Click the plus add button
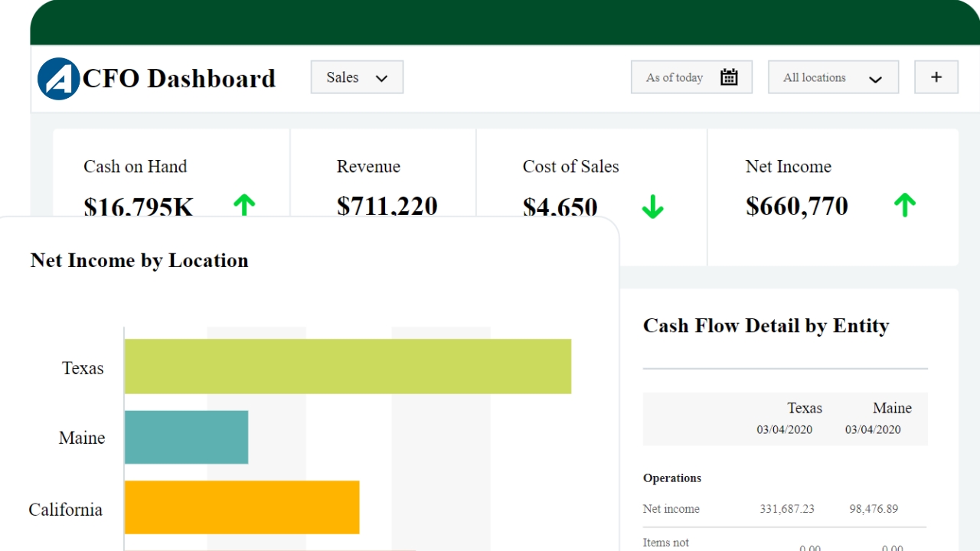The height and width of the screenshot is (551, 980). (x=936, y=77)
